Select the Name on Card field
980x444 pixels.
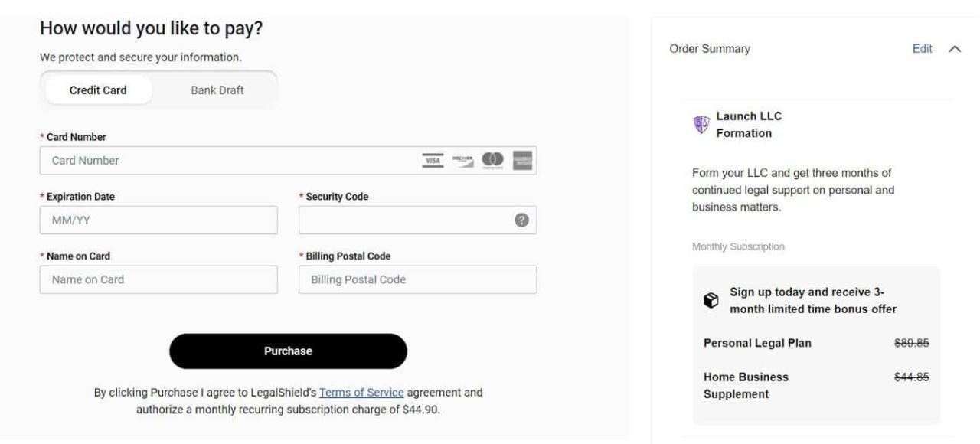click(x=158, y=279)
